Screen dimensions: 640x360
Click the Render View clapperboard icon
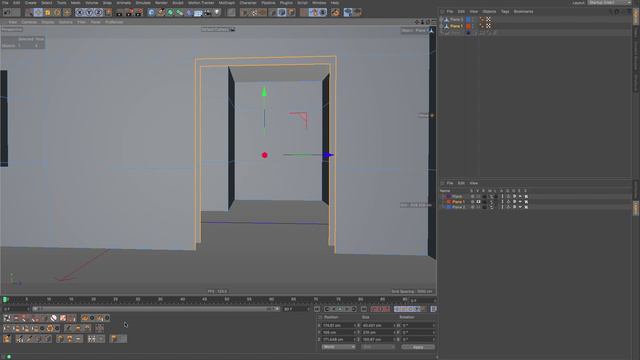click(120, 13)
